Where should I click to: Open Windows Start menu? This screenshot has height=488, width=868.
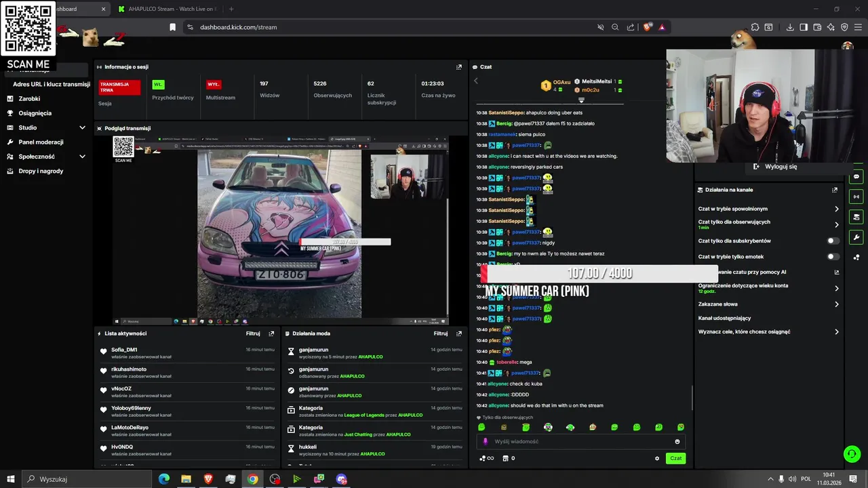pos(11,479)
